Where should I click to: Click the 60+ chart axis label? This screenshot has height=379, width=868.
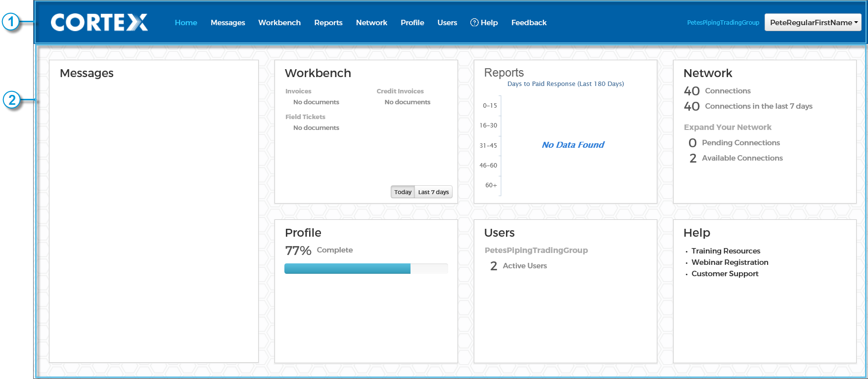pyautogui.click(x=491, y=185)
